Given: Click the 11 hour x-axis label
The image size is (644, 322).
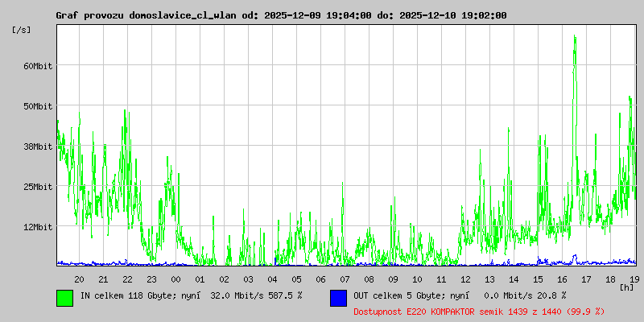Looking at the screenshot, I should pos(441,279).
